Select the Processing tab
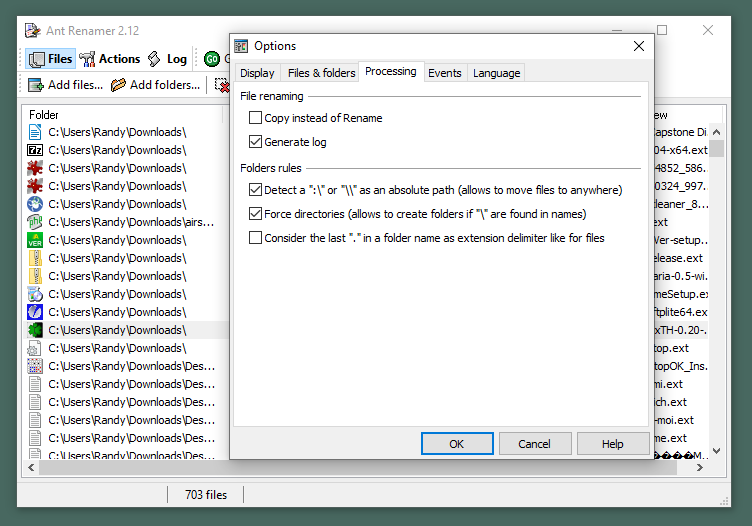The height and width of the screenshot is (526, 752). (x=391, y=71)
